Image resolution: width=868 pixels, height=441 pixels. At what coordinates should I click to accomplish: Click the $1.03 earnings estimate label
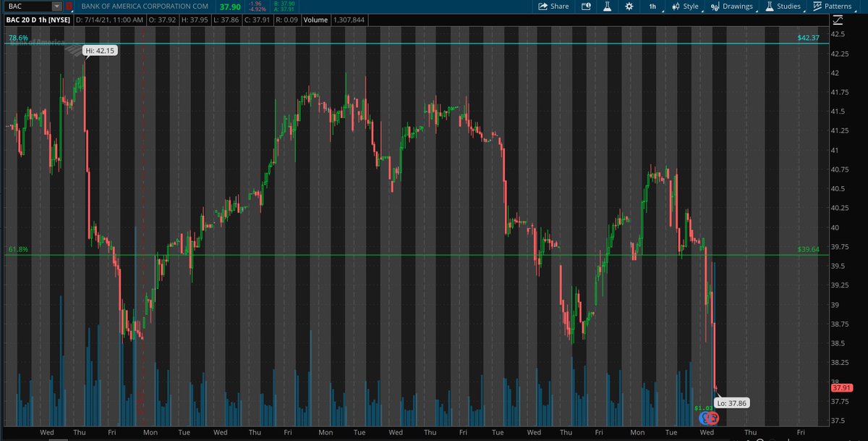[x=702, y=409]
